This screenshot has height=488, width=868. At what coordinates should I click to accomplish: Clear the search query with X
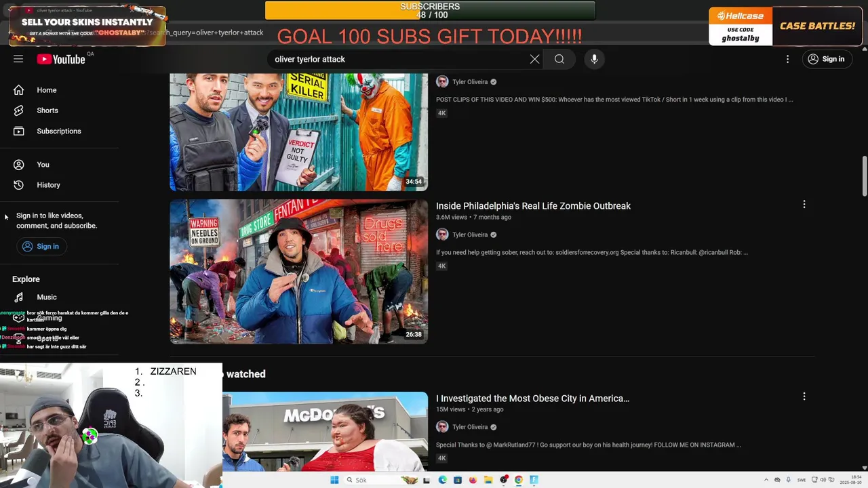coord(534,59)
